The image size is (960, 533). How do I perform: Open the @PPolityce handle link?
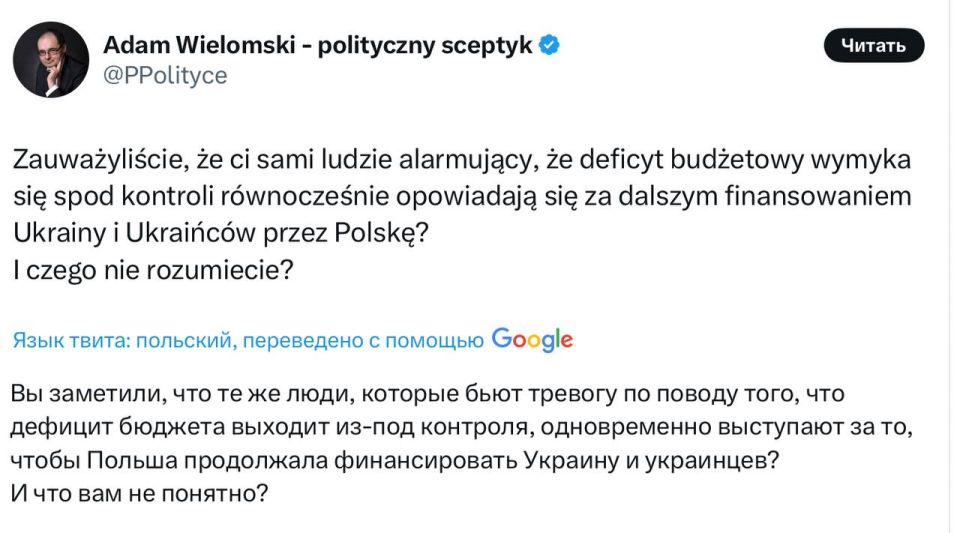pos(165,75)
